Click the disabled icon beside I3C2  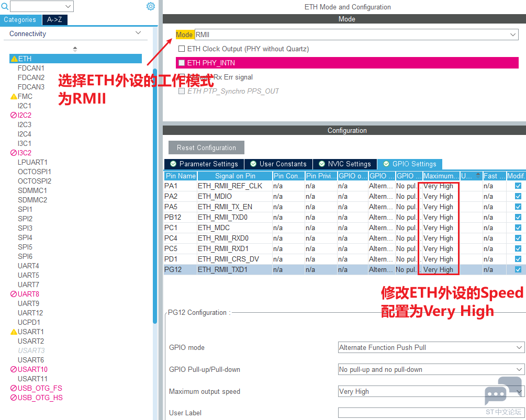(x=14, y=153)
